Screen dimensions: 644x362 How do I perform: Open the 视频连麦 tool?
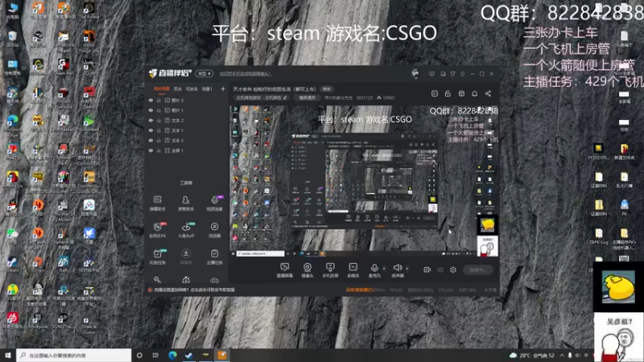coord(214,204)
